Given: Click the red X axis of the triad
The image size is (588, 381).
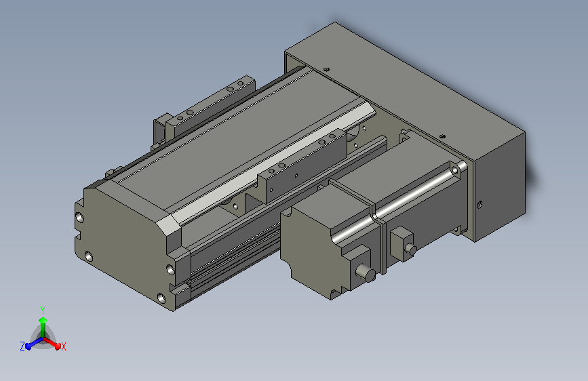Looking at the screenshot, I should 53,343.
